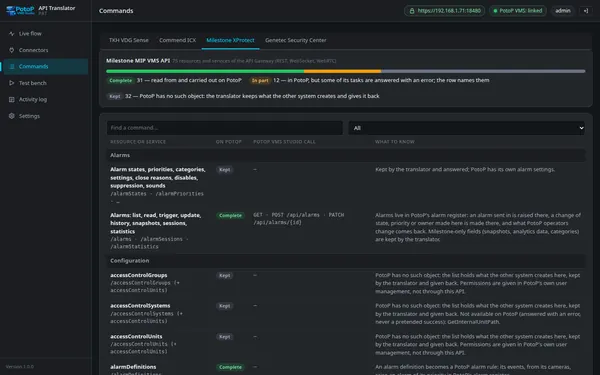The height and width of the screenshot is (375, 600).
Task: Click the Kept badge for accessControlSystems
Action: [225, 306]
